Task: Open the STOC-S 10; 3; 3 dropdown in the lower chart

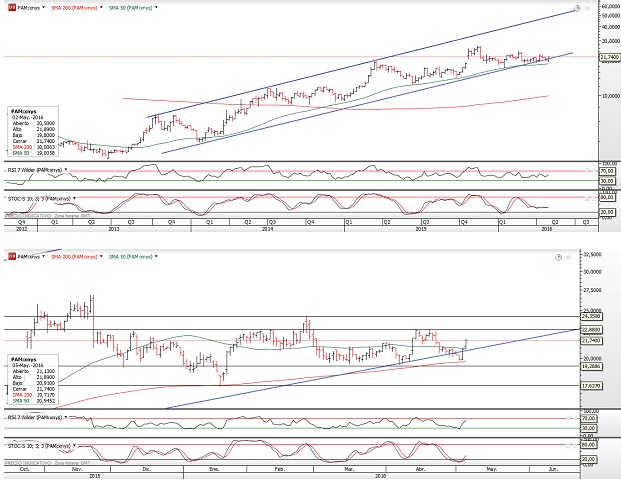Action: (74, 446)
